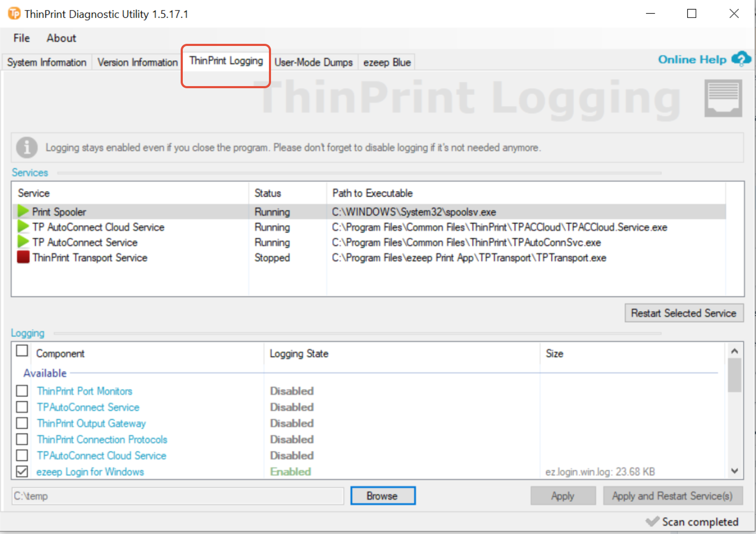756x534 pixels.
Task: Toggle the select-all Component checkbox
Action: [x=22, y=351]
